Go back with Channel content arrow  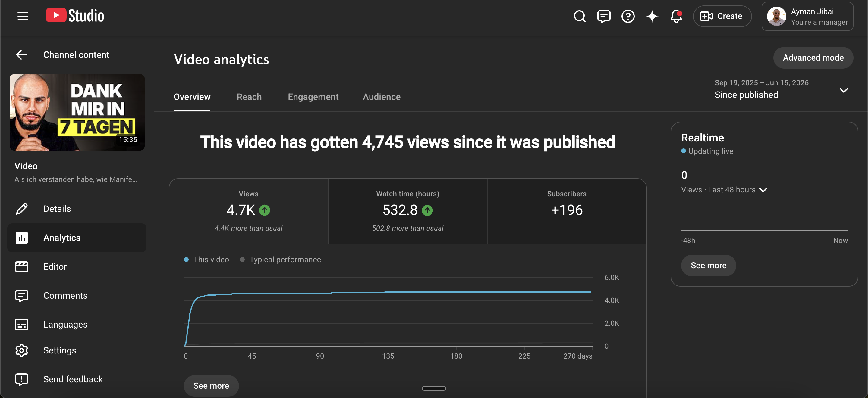(22, 54)
